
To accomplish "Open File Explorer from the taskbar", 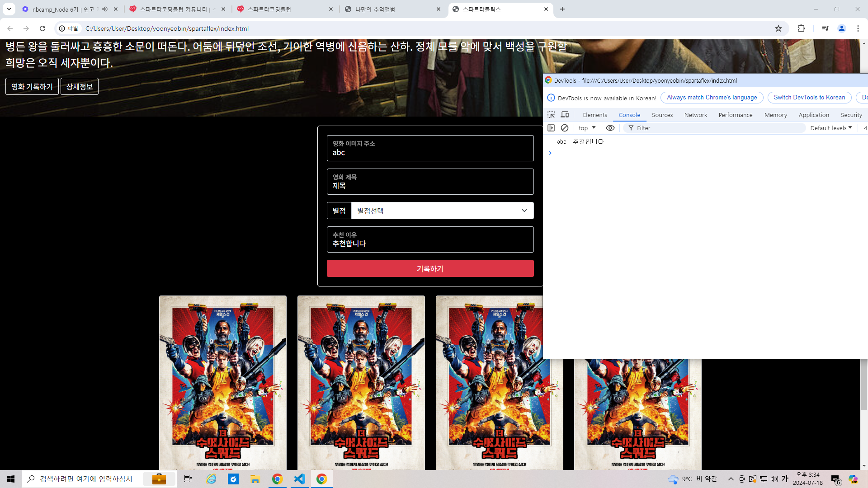I will coord(255,479).
